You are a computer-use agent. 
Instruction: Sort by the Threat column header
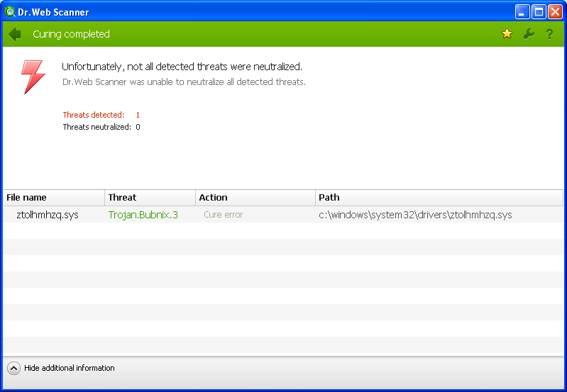coord(150,198)
